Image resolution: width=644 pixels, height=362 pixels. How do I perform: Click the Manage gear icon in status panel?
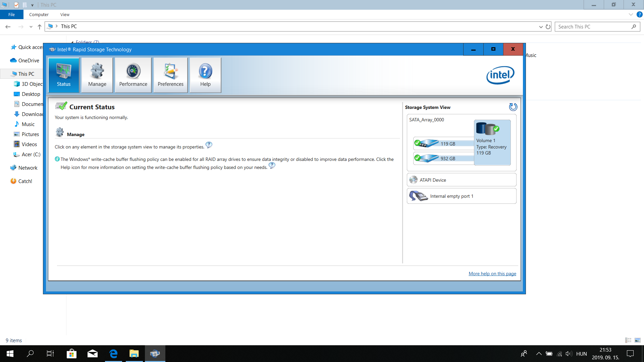[x=60, y=132]
